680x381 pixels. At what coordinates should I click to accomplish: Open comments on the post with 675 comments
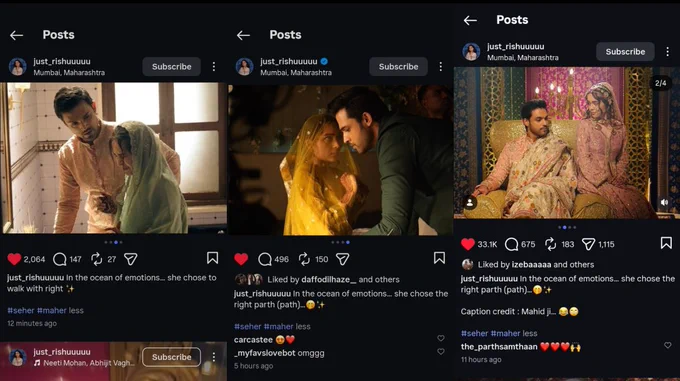tap(512, 244)
